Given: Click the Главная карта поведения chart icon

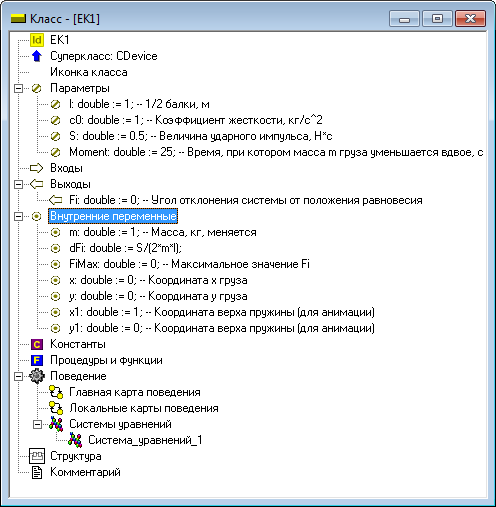Looking at the screenshot, I should tap(56, 392).
